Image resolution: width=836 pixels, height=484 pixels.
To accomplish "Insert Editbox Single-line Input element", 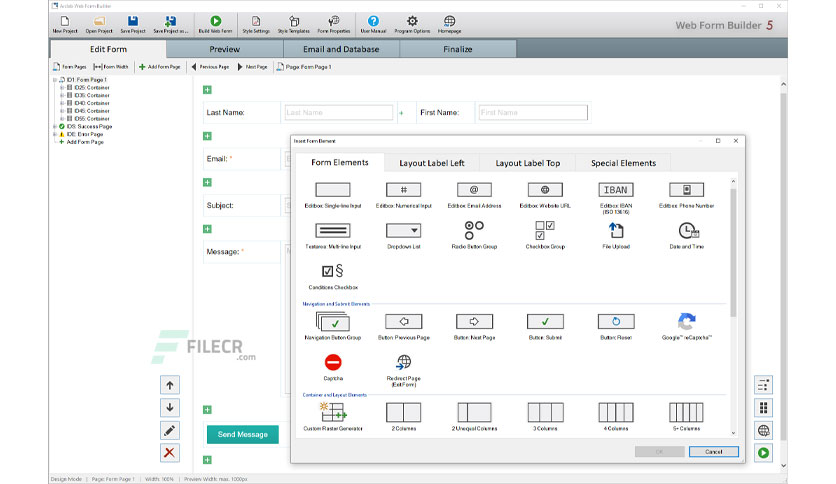I will [333, 195].
